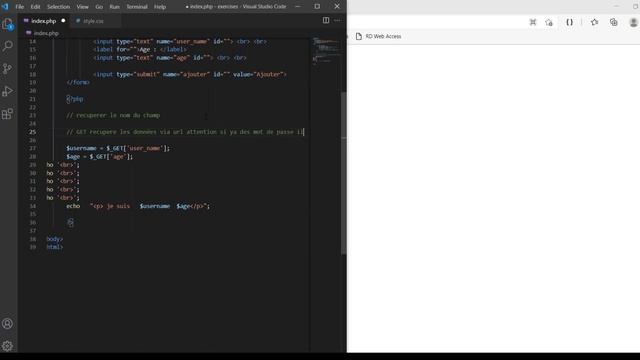Click the opening ?php tag line

[x=75, y=99]
